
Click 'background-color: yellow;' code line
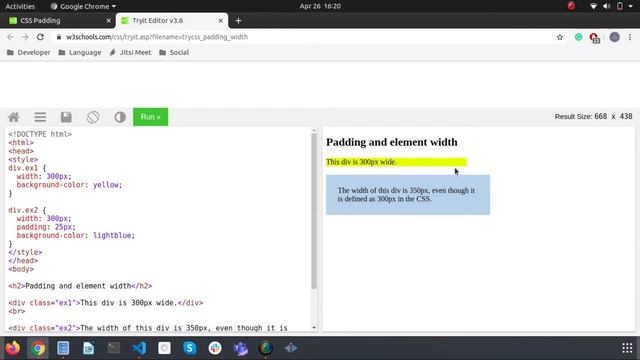69,185
